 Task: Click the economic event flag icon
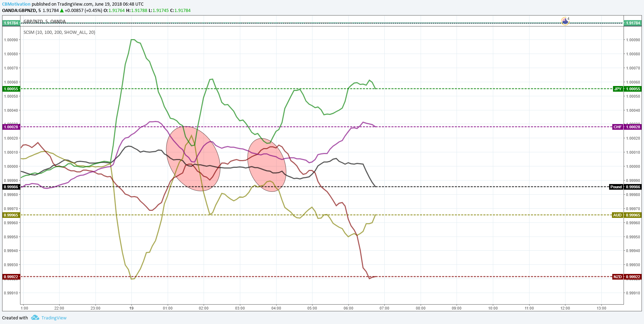(x=565, y=21)
